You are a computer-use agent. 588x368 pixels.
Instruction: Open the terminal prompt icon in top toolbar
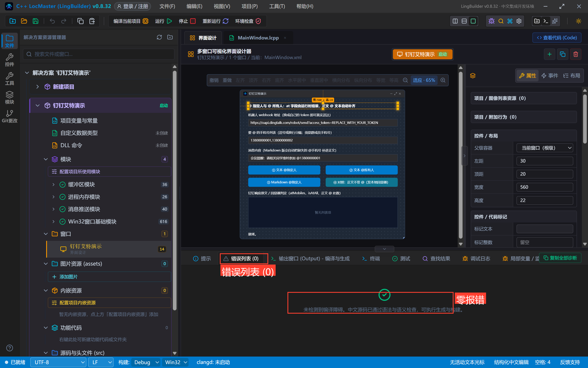click(546, 21)
